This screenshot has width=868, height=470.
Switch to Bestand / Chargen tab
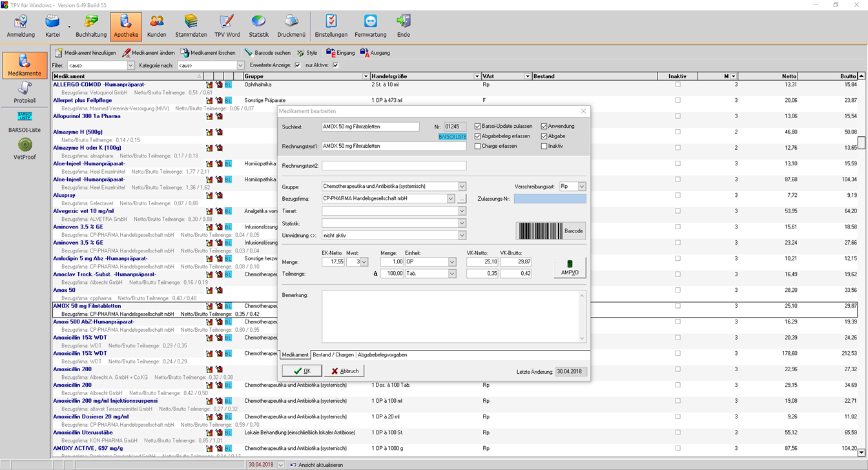point(333,355)
